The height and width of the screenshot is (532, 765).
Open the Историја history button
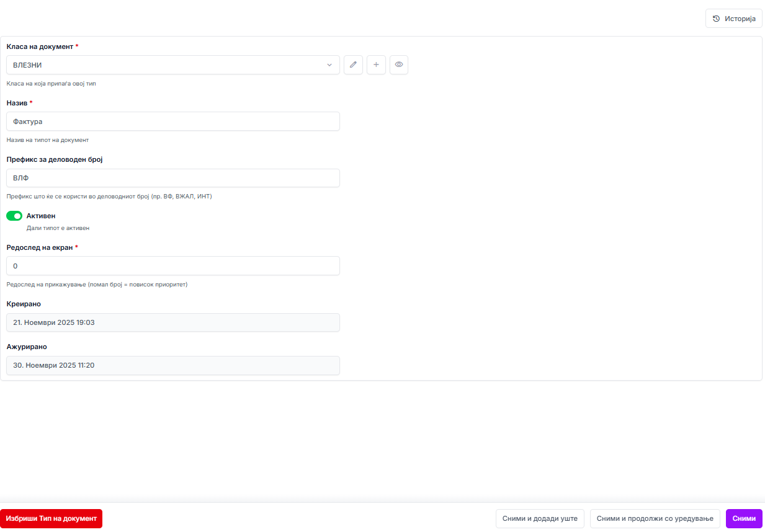point(734,19)
